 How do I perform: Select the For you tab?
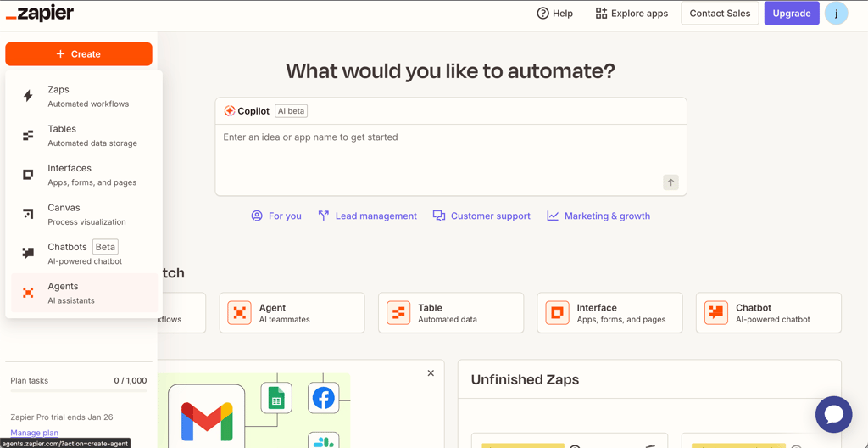click(276, 216)
